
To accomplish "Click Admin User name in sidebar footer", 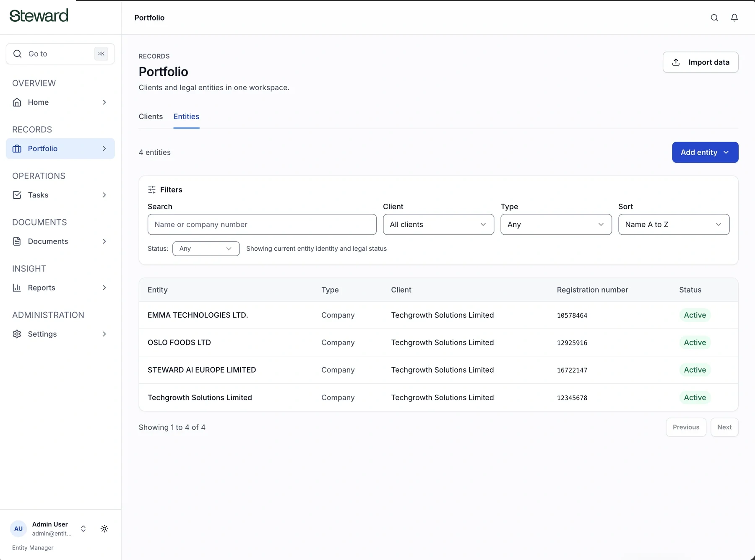I will (x=50, y=524).
